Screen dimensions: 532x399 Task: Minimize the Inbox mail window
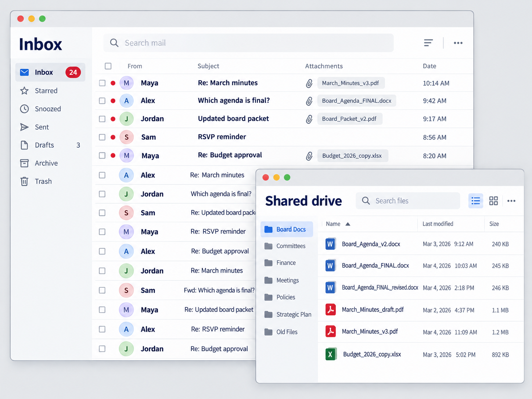pos(32,19)
